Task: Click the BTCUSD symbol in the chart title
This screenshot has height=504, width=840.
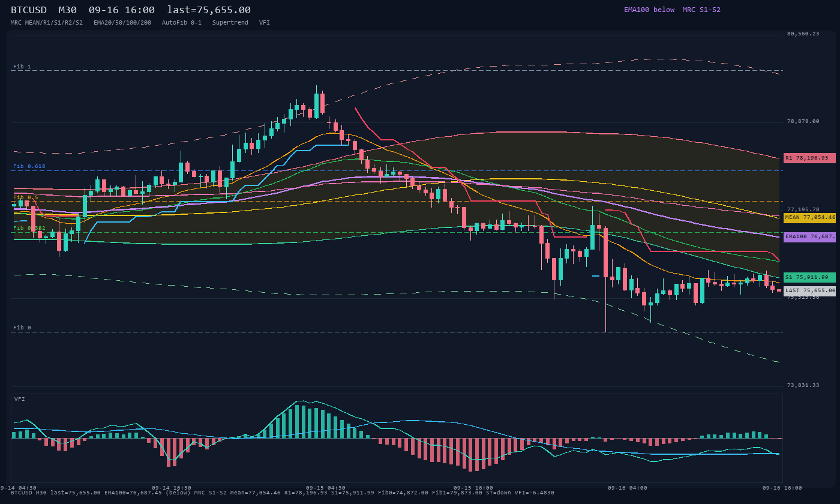Action: (29, 10)
